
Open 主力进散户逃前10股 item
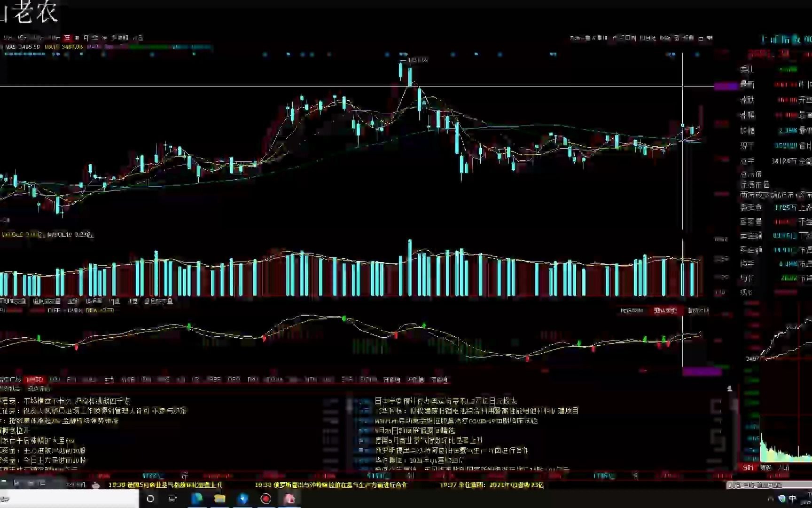[43, 450]
